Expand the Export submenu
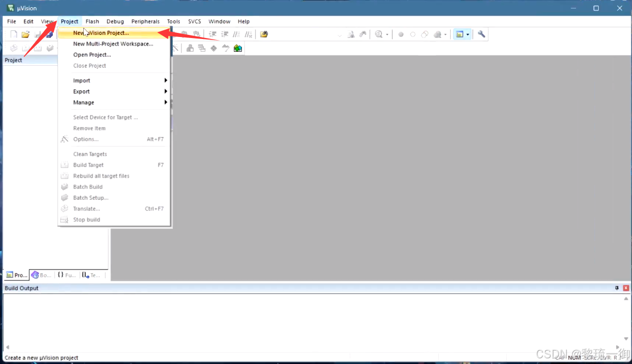The width and height of the screenshot is (632, 364). pos(114,91)
